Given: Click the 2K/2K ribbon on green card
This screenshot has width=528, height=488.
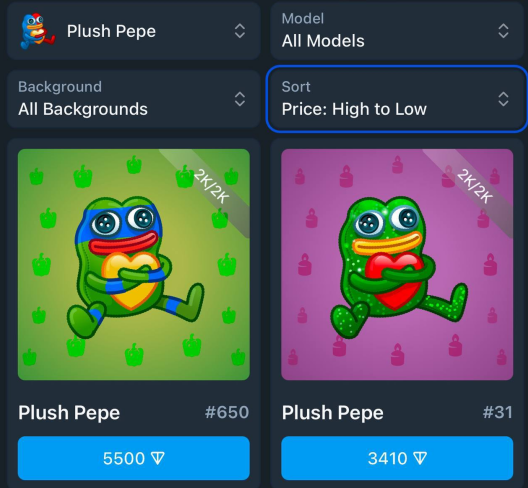Looking at the screenshot, I should tap(211, 187).
